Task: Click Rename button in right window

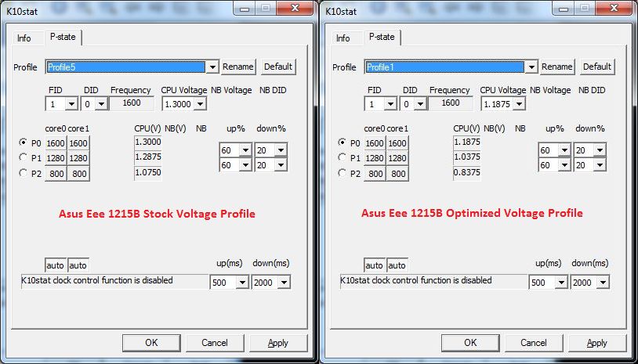Action: (557, 67)
